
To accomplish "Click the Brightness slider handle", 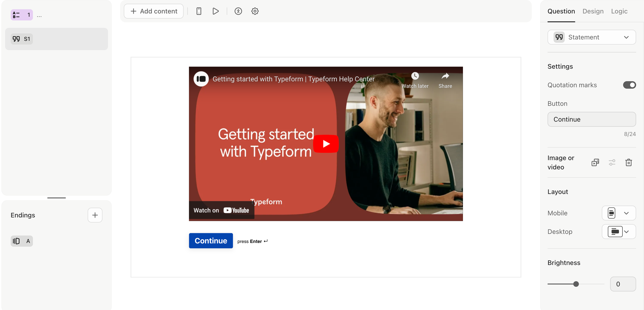I will [576, 284].
